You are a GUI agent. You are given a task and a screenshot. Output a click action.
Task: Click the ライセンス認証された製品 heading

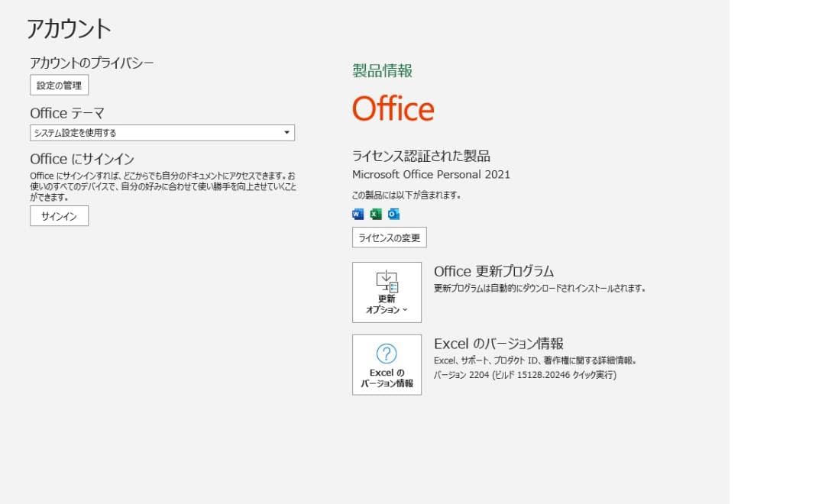coord(421,156)
